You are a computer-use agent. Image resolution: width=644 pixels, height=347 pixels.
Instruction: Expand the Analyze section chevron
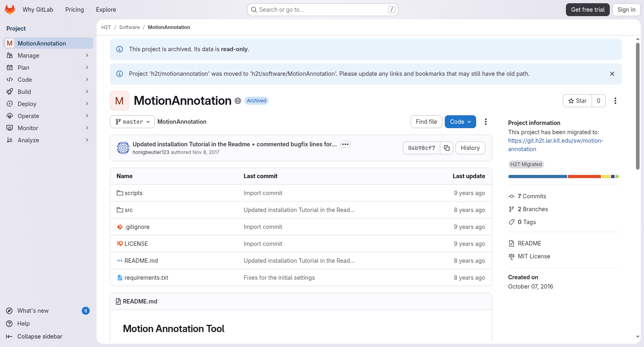point(87,140)
